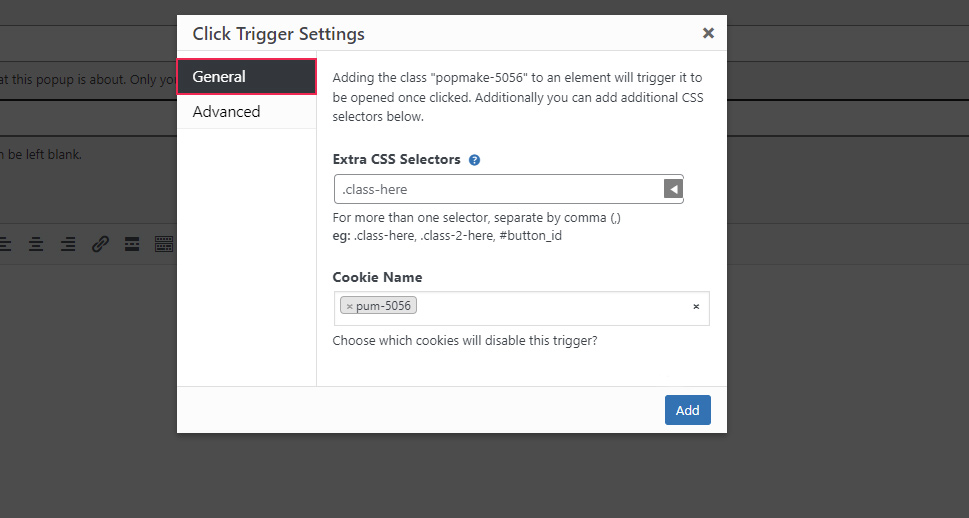The width and height of the screenshot is (969, 518).
Task: Click the align center icon in background editor
Action: (x=36, y=244)
